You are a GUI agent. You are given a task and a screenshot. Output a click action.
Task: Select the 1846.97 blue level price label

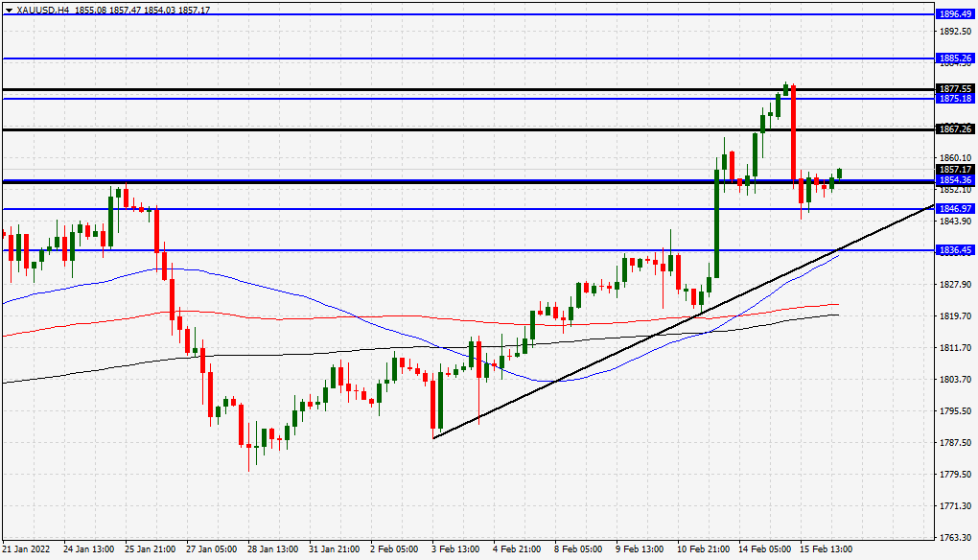(955, 209)
